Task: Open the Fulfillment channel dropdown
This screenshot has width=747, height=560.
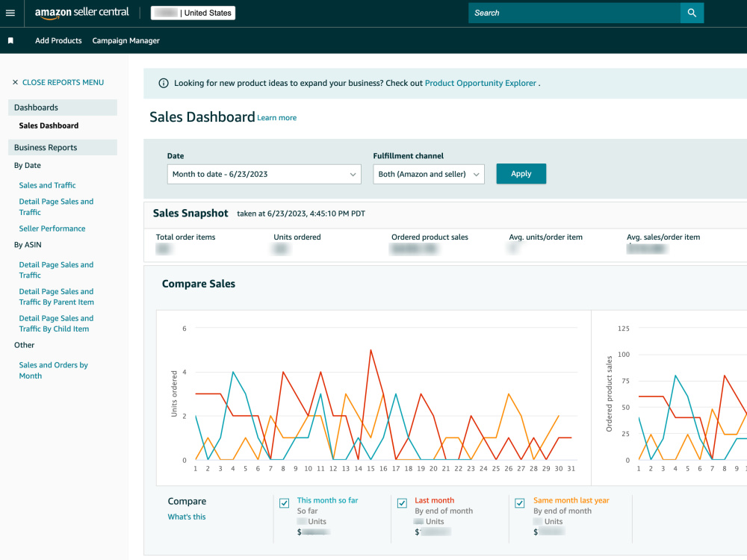Action: (x=428, y=174)
